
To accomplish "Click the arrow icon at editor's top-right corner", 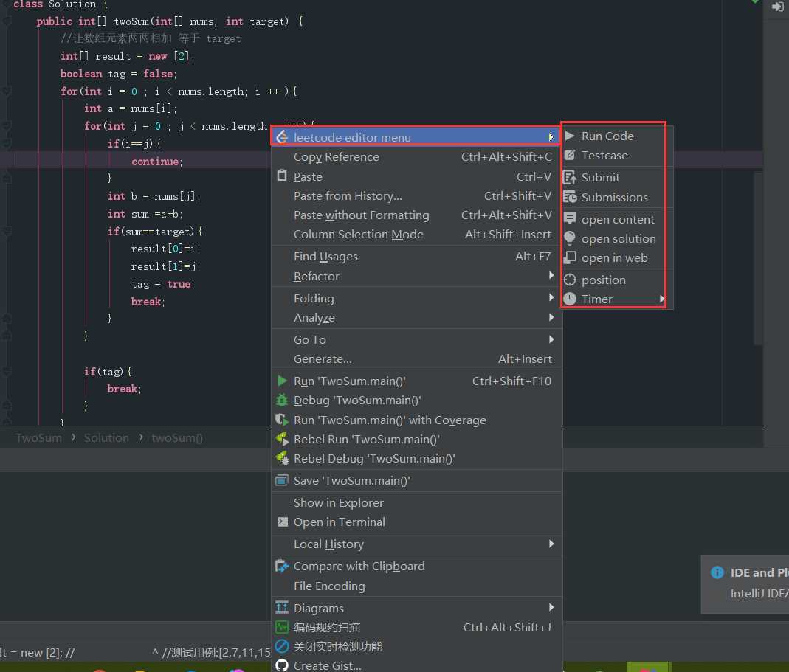I will click(777, 7).
